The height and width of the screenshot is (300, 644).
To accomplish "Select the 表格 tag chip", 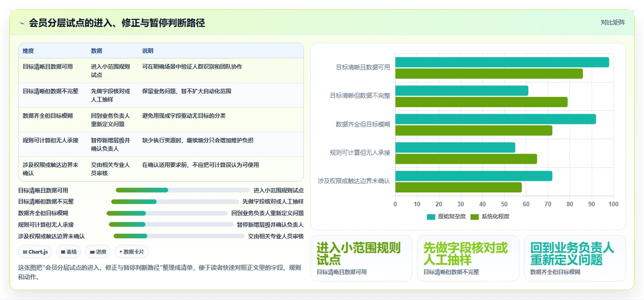I will point(69,252).
